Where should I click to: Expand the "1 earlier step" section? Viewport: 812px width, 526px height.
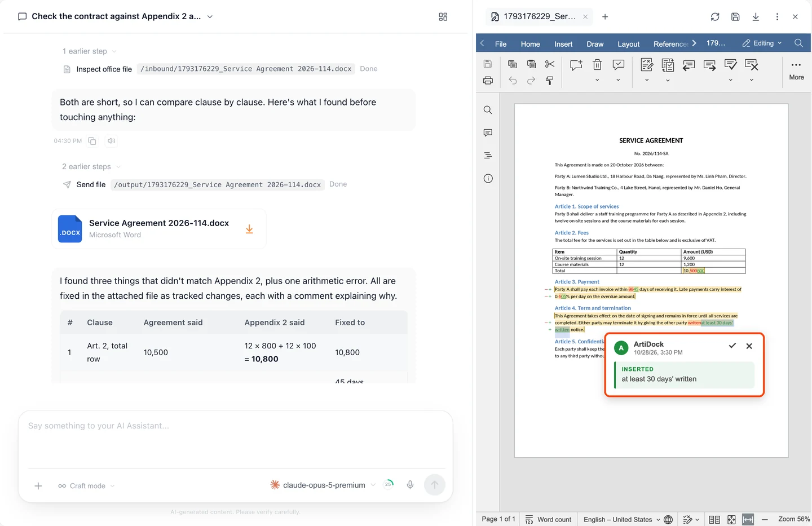89,51
